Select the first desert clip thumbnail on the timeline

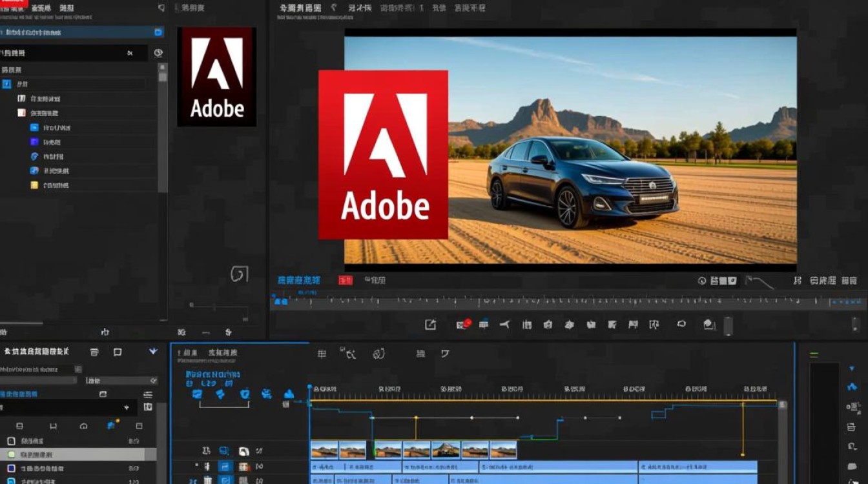coord(324,450)
